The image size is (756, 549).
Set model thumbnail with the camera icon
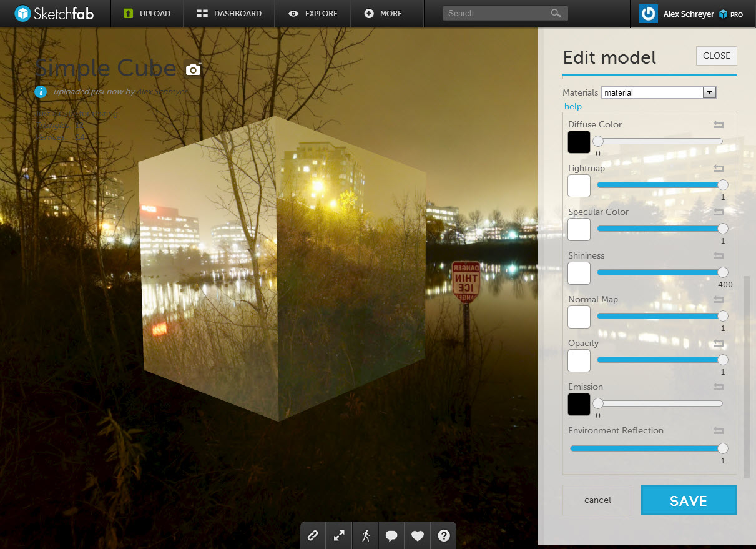[193, 69]
